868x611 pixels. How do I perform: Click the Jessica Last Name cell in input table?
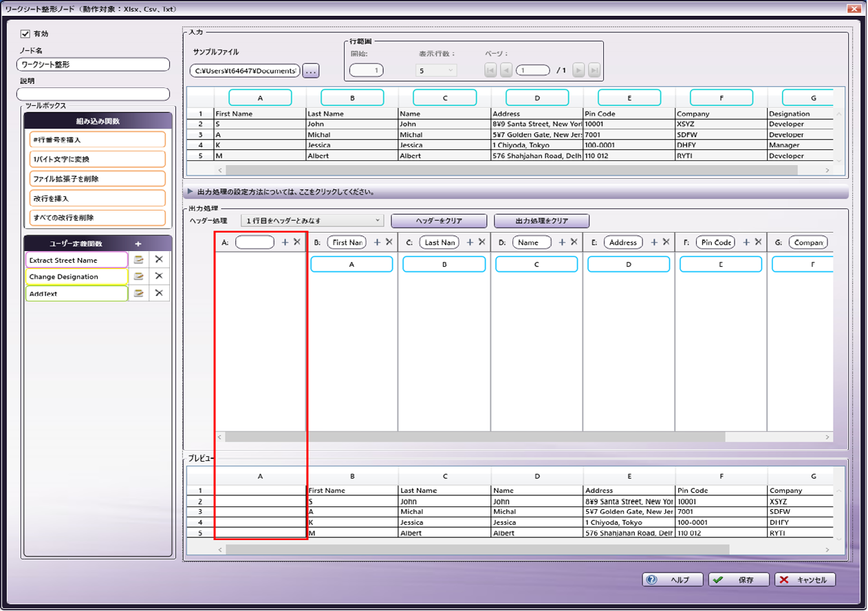(x=352, y=145)
